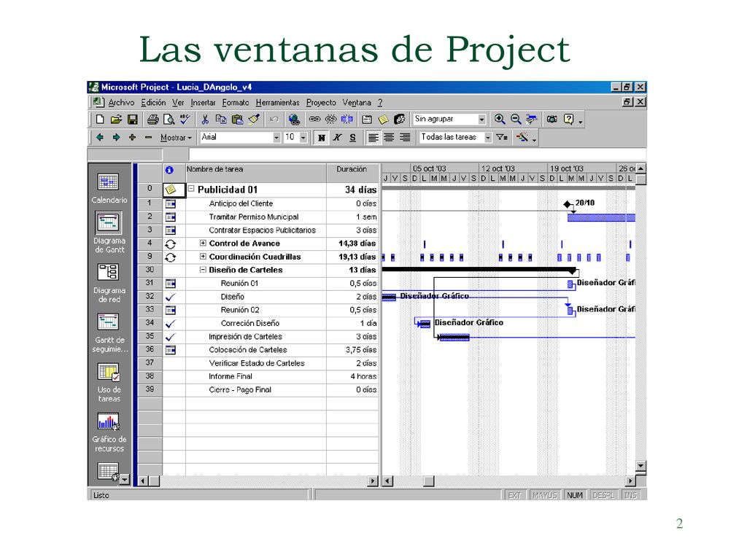Open the font size dropdown

[303, 138]
